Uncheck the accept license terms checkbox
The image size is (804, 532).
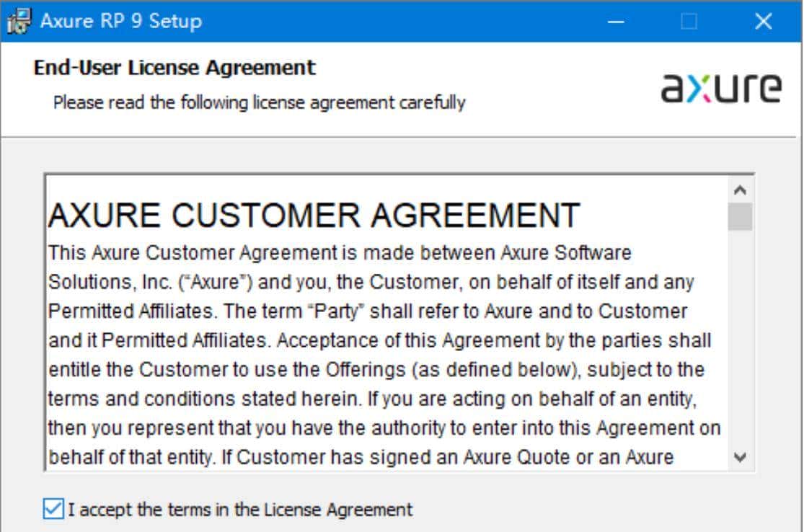[53, 509]
